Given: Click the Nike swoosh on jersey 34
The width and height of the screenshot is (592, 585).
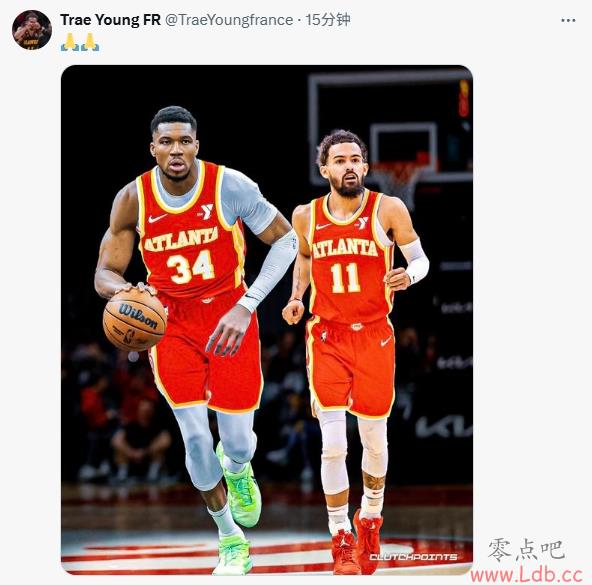Looking at the screenshot, I should click(x=157, y=218).
